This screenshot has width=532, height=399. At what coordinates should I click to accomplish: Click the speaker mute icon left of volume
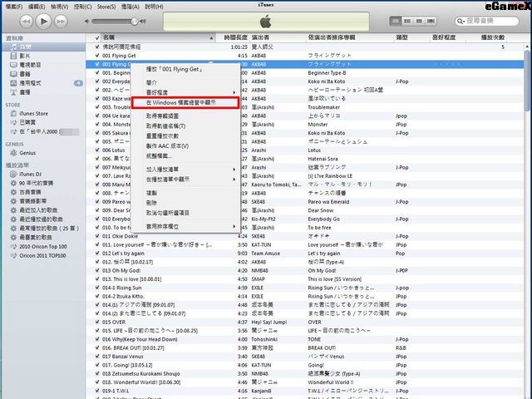[86, 22]
